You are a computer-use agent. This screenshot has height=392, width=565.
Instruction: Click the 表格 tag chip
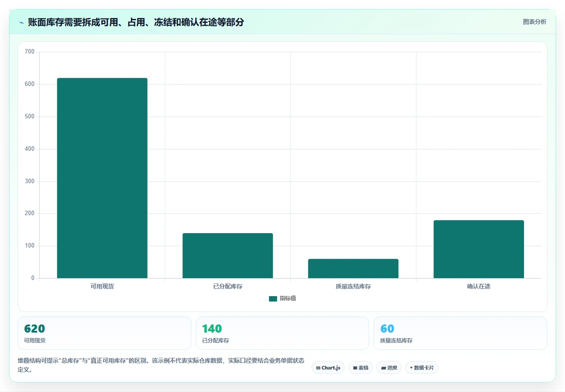(x=361, y=368)
